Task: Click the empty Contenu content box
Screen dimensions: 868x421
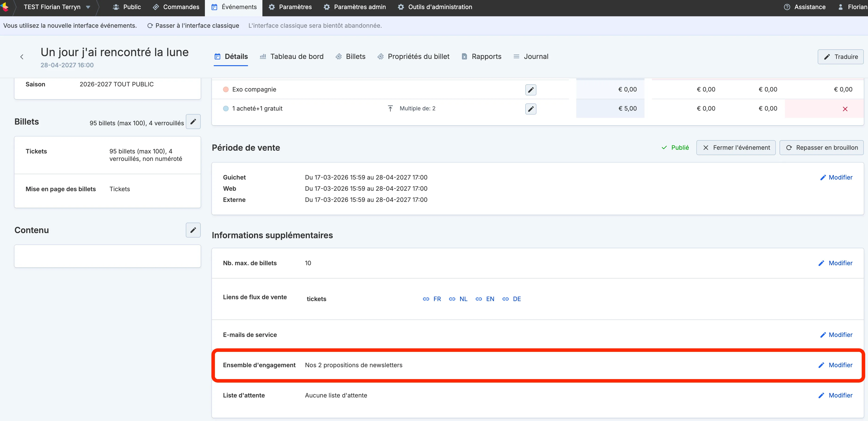Action: [x=108, y=256]
